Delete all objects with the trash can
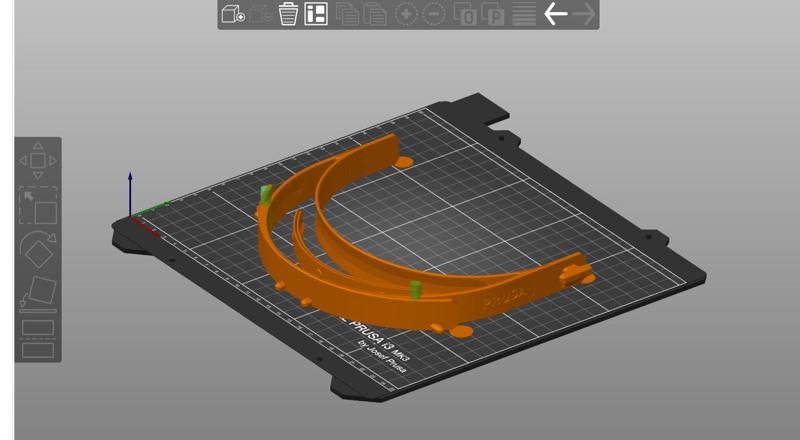 click(288, 14)
